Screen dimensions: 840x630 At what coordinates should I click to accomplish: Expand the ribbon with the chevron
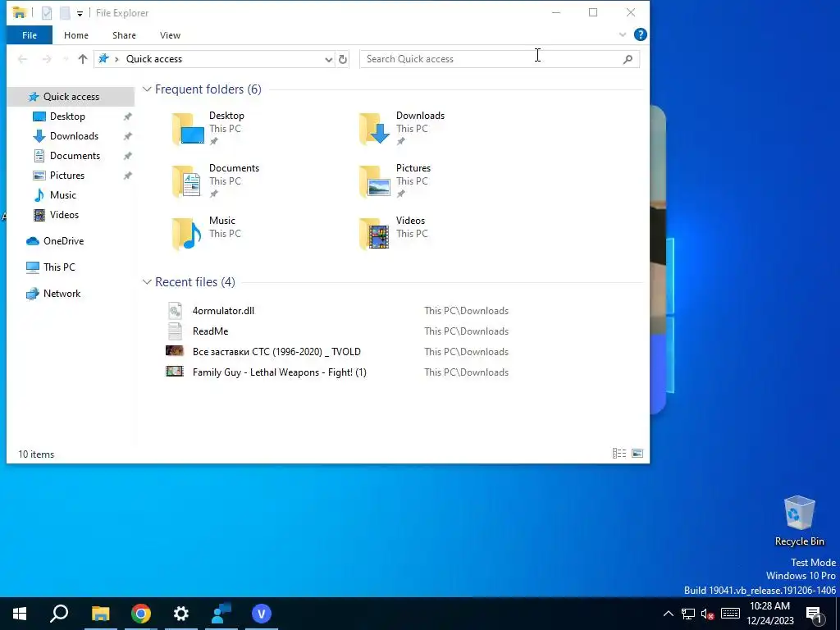coord(623,34)
